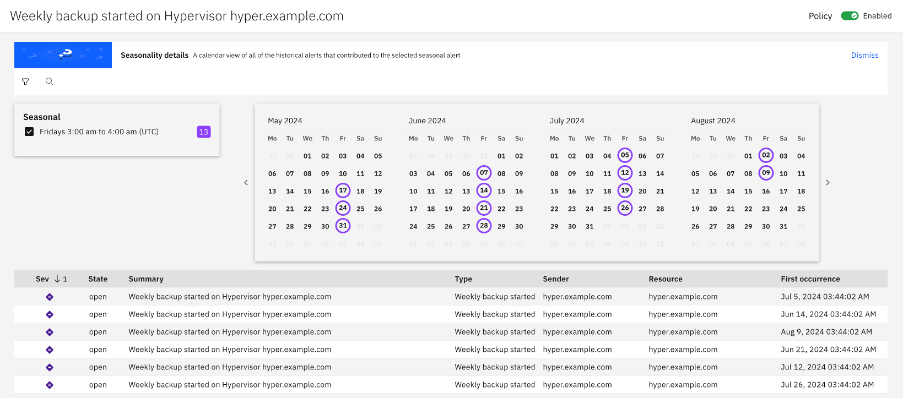Click the State column header

pos(98,279)
